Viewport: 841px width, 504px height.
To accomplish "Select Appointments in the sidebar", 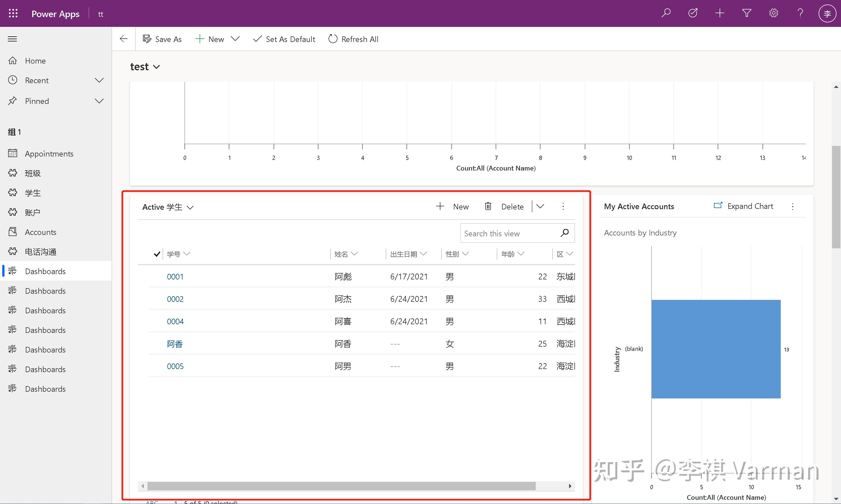I will 49,154.
